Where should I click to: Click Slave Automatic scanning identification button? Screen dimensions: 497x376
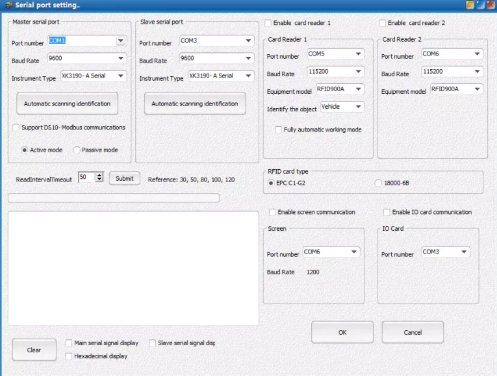(195, 104)
